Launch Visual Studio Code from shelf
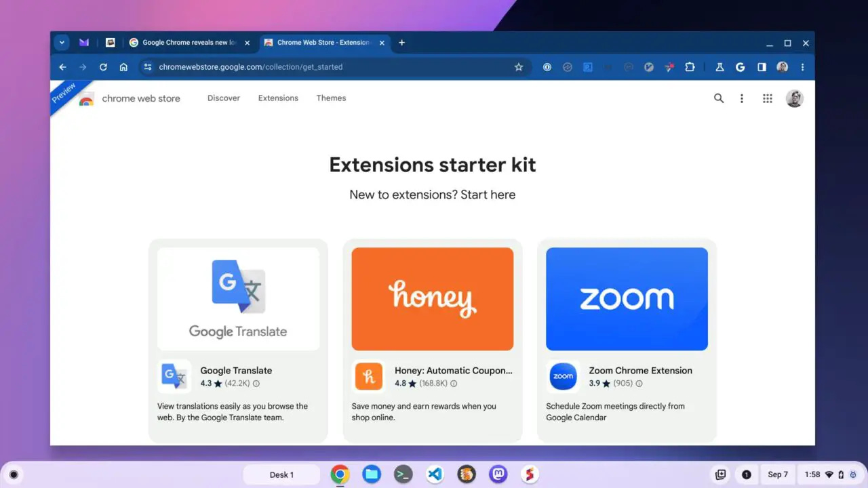Viewport: 868px width, 488px height. (x=435, y=474)
